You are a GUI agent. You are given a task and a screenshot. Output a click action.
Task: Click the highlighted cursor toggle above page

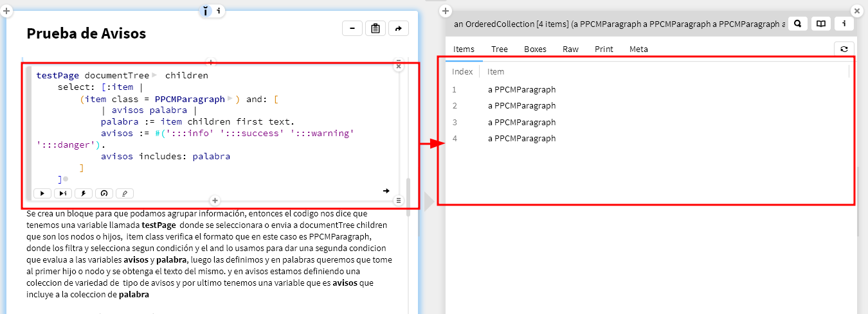pyautogui.click(x=206, y=11)
